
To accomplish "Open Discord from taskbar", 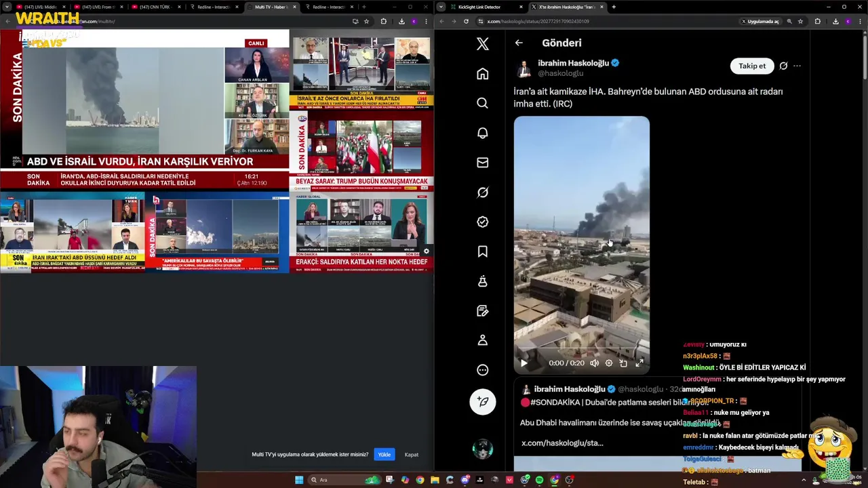I will click(x=465, y=480).
